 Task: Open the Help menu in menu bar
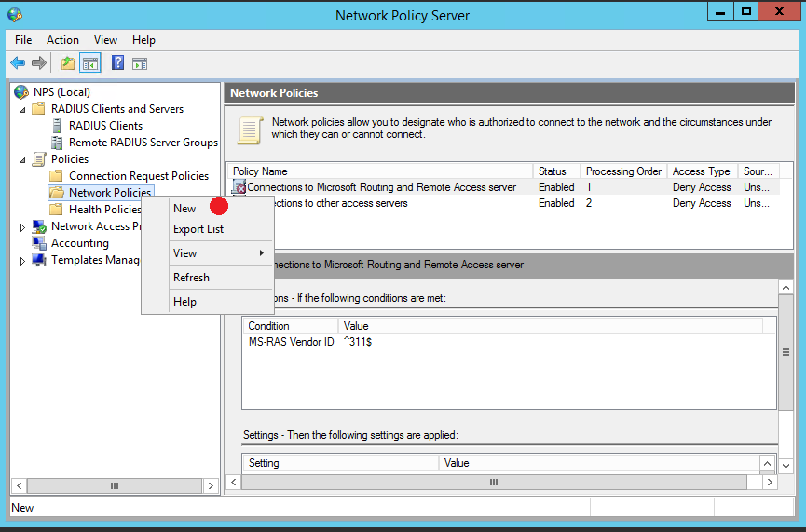[x=143, y=39]
